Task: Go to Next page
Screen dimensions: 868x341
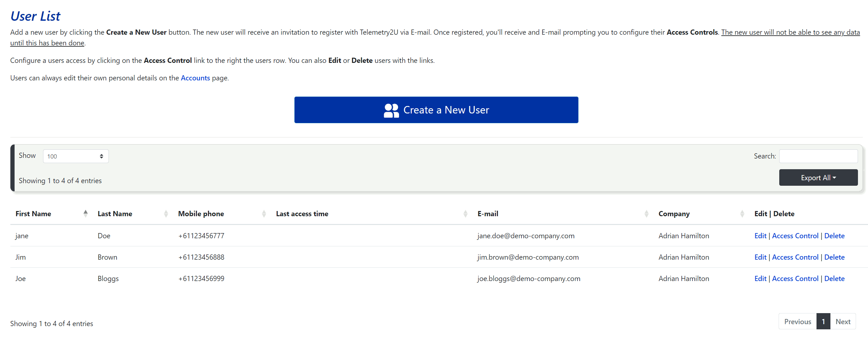Action: pos(843,322)
